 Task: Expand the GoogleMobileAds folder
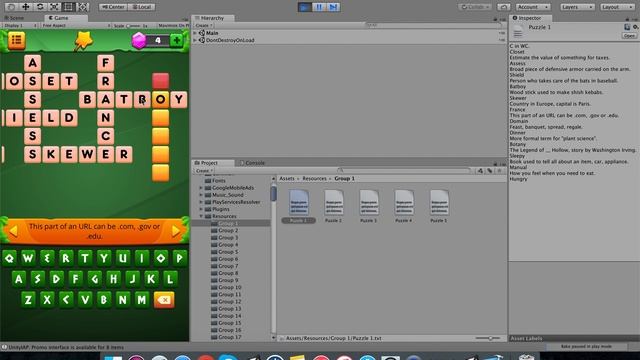coord(201,188)
